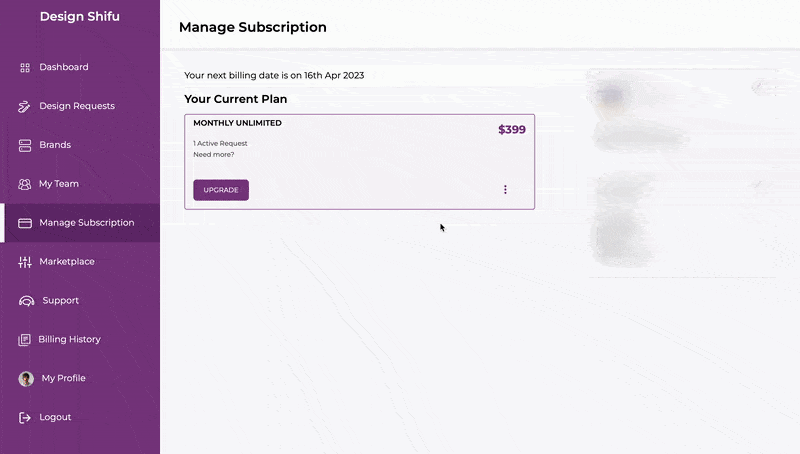Click the Marketplace sliders icon
The width and height of the screenshot is (800, 454).
point(25,262)
